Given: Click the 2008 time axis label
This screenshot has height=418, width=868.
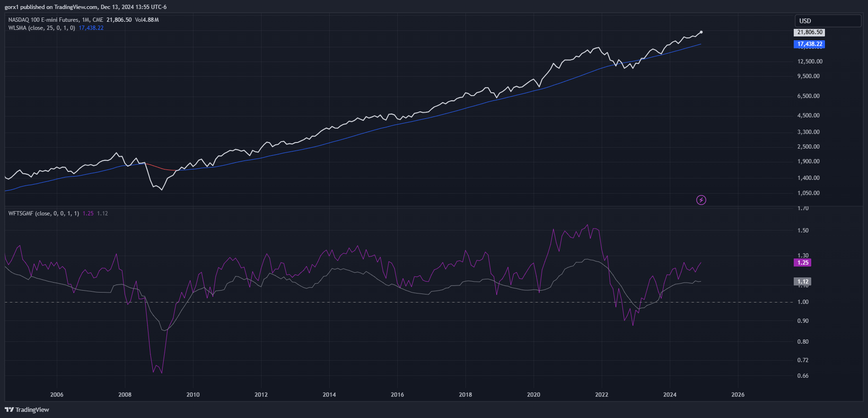Looking at the screenshot, I should (x=125, y=395).
